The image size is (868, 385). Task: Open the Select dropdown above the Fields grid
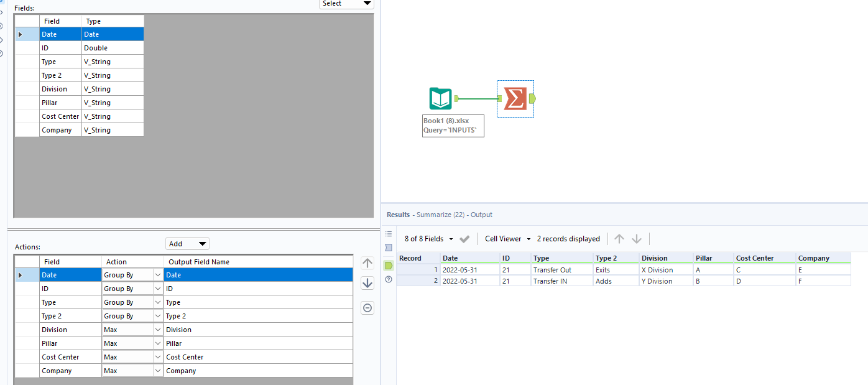346,4
